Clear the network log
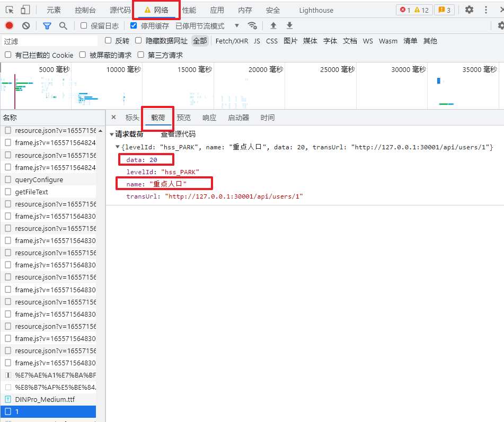Screen dimensions: 504x422 pyautogui.click(x=26, y=26)
